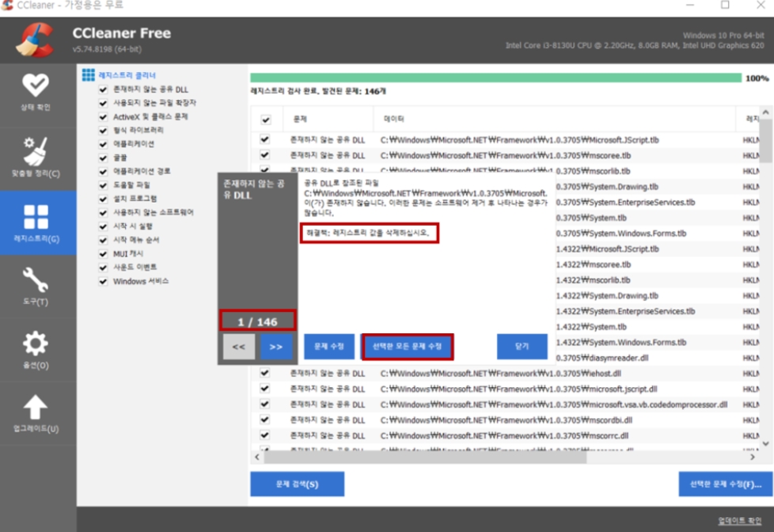Select the mscordbi.dll result row
The height and width of the screenshot is (532, 774).
(x=506, y=420)
